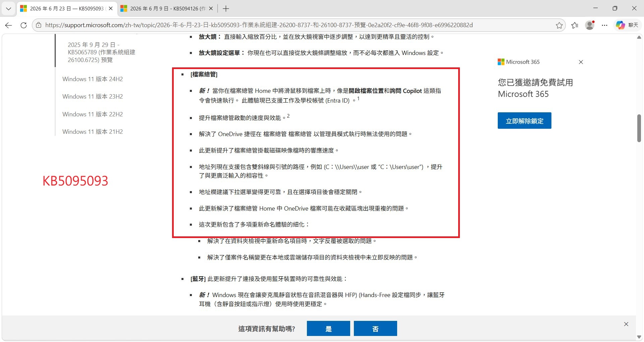
Task: Click the scrollbar up arrow
Action: tap(639, 37)
